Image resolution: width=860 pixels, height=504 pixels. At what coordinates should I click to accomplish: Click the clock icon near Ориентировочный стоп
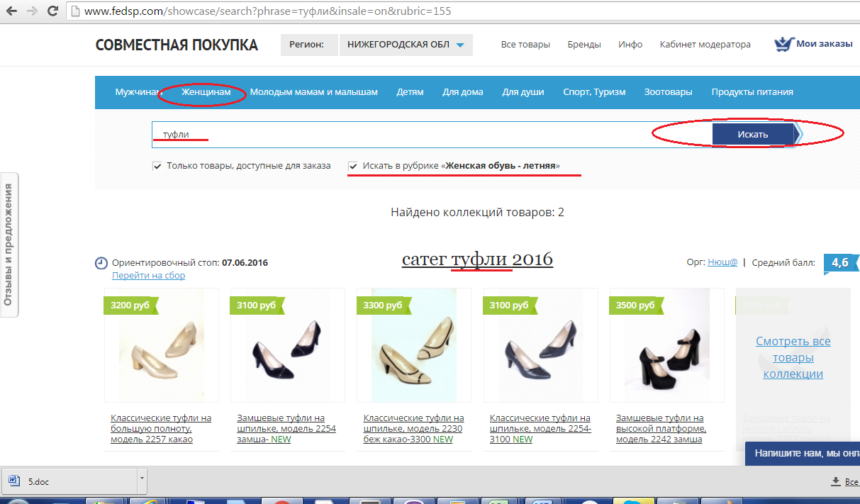(101, 263)
